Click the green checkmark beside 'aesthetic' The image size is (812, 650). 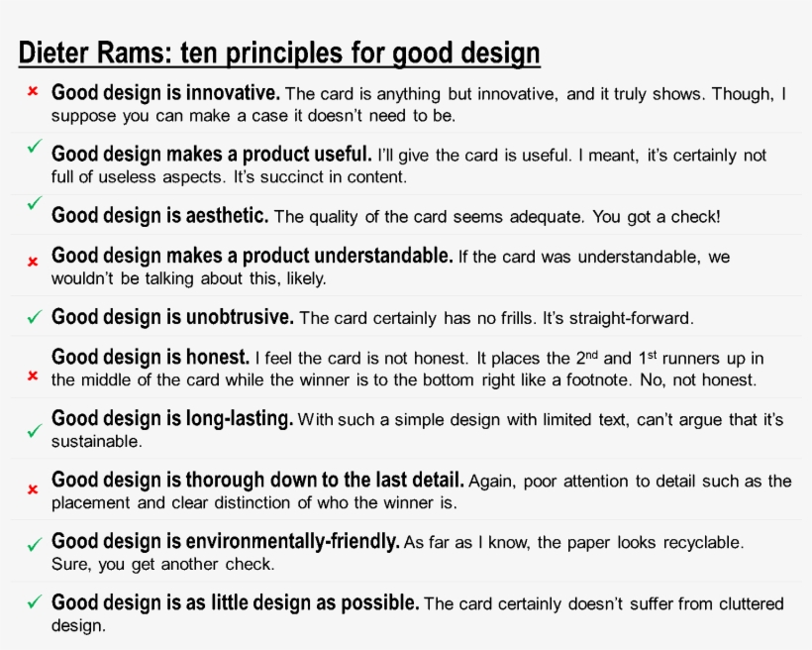click(x=35, y=203)
